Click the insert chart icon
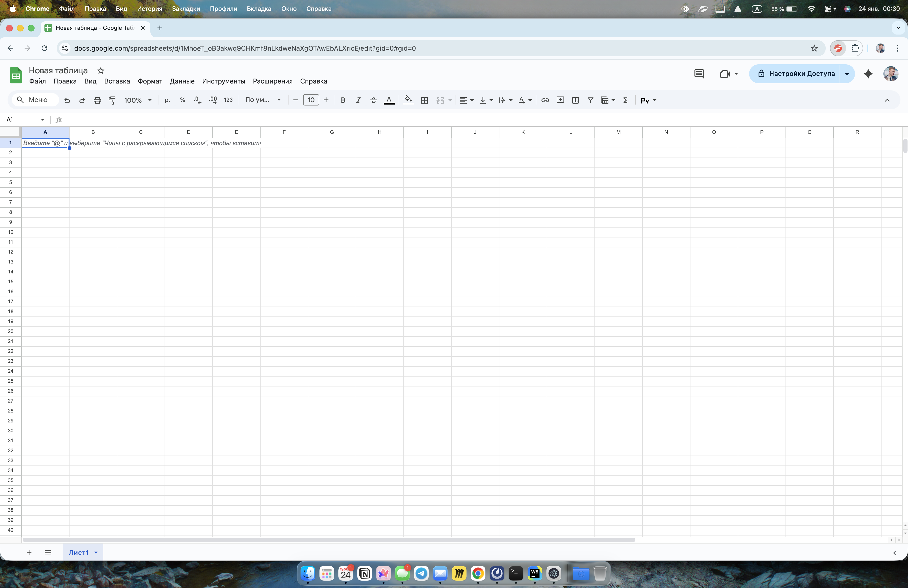The height and width of the screenshot is (588, 908). click(x=575, y=100)
